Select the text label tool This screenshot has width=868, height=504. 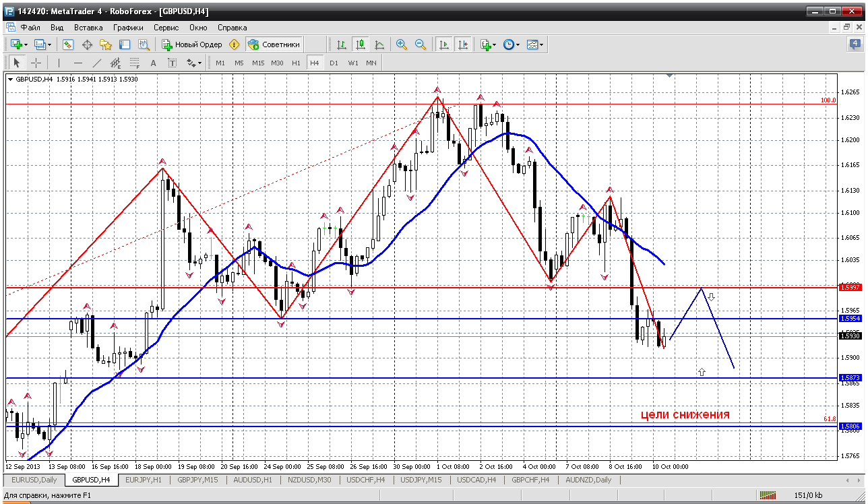(x=153, y=63)
